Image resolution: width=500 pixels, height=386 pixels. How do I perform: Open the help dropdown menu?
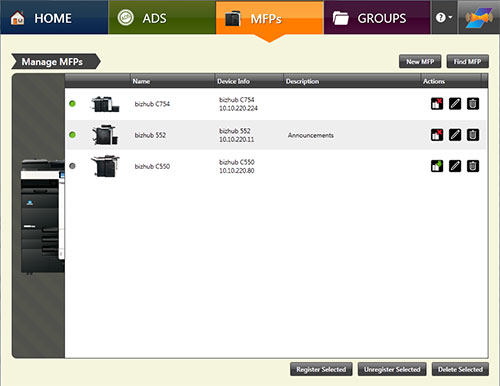[x=444, y=17]
